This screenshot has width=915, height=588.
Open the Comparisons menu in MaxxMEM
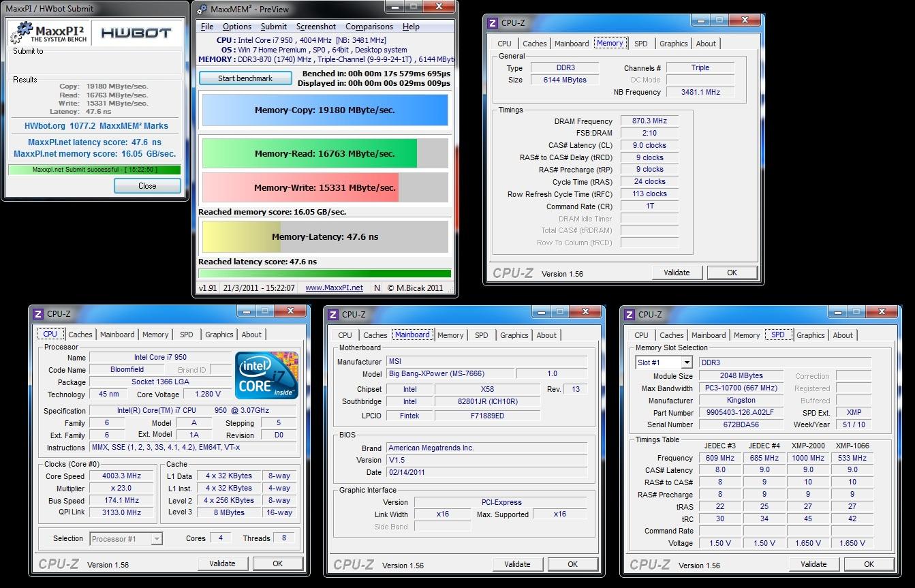[x=369, y=27]
